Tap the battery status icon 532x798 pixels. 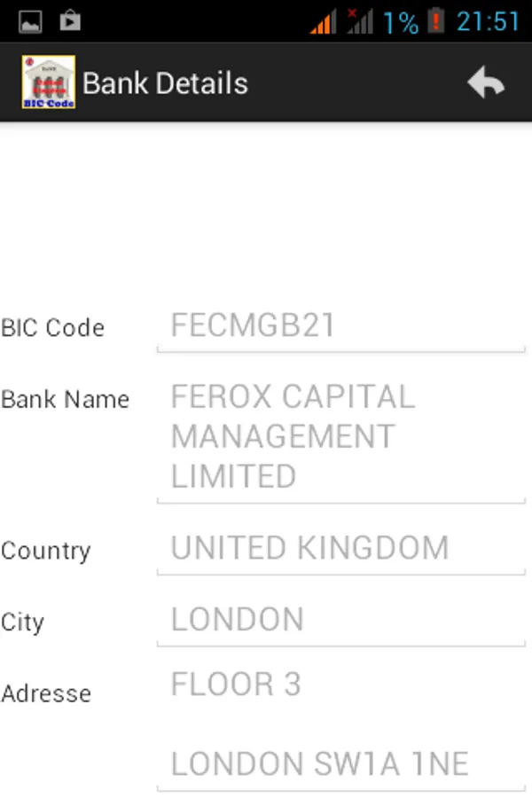pyautogui.click(x=435, y=20)
